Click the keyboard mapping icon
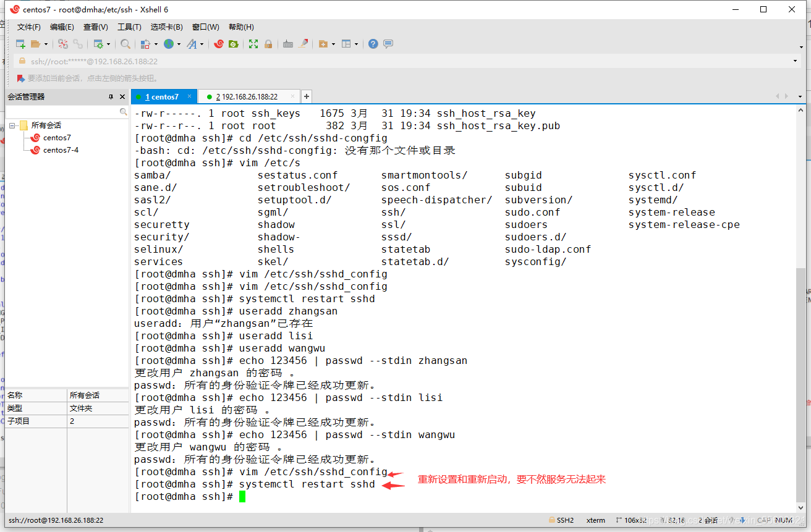The height and width of the screenshot is (532, 811). [288, 44]
